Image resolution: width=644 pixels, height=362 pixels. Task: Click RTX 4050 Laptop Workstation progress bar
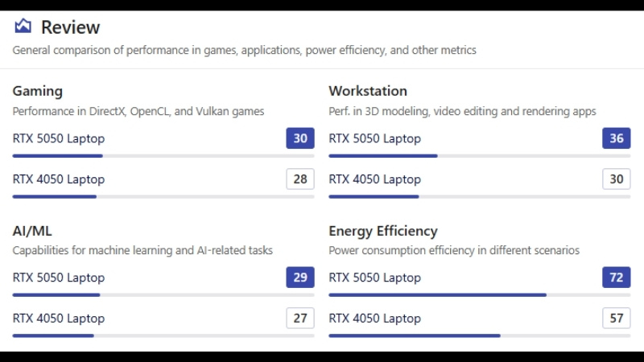coord(480,196)
